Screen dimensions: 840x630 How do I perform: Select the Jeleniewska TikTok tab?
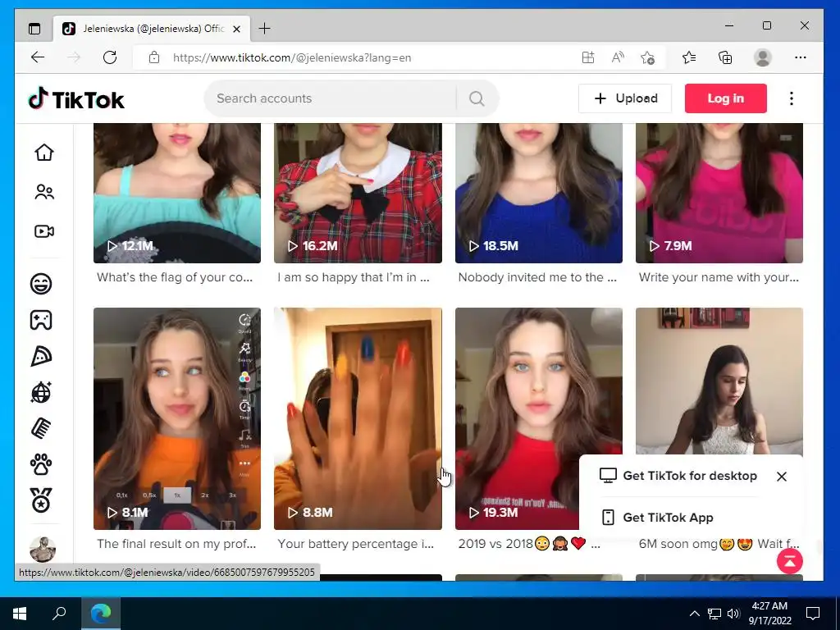point(152,29)
